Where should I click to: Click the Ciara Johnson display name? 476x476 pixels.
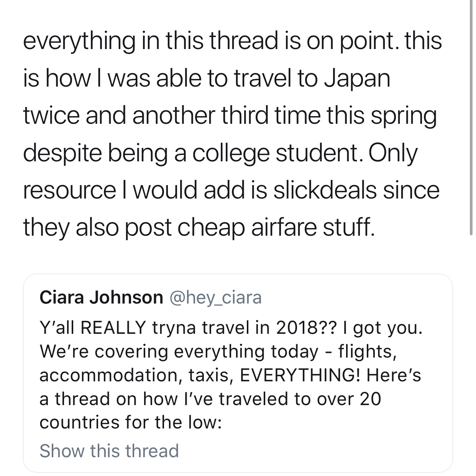pos(101,297)
